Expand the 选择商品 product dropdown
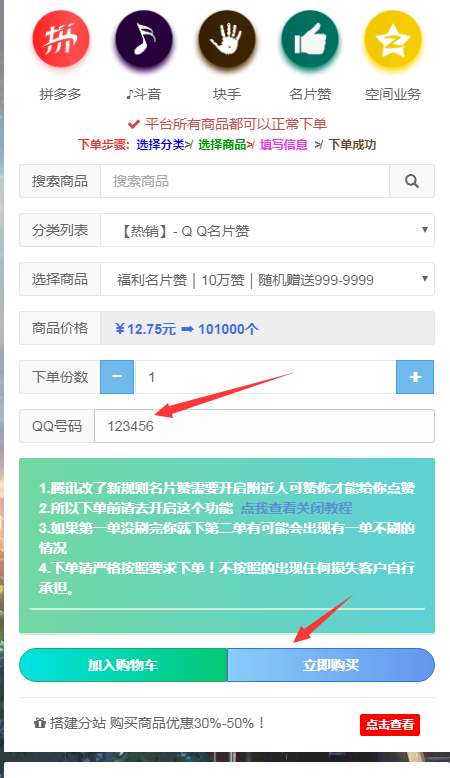450x778 pixels. coord(267,279)
